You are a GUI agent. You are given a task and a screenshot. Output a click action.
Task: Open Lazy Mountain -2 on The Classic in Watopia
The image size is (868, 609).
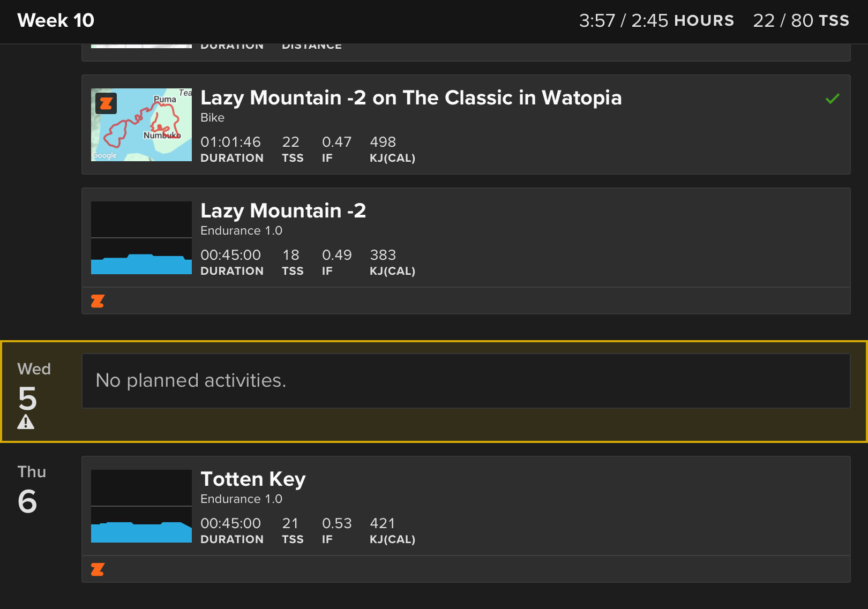pyautogui.click(x=410, y=98)
